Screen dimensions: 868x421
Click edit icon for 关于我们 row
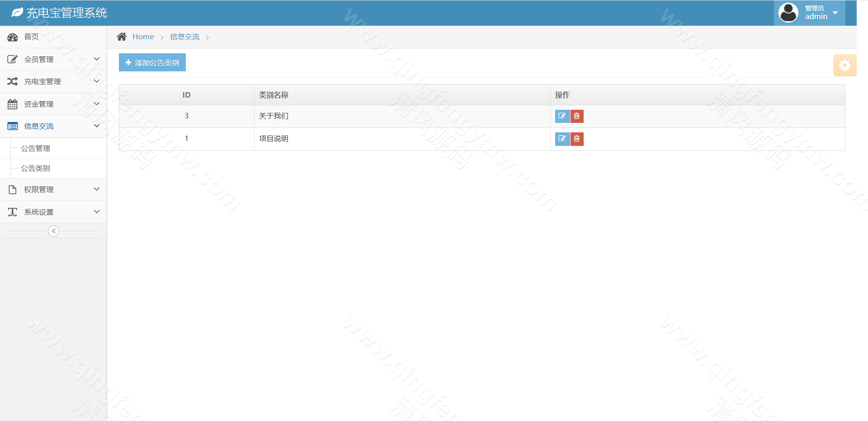[562, 116]
